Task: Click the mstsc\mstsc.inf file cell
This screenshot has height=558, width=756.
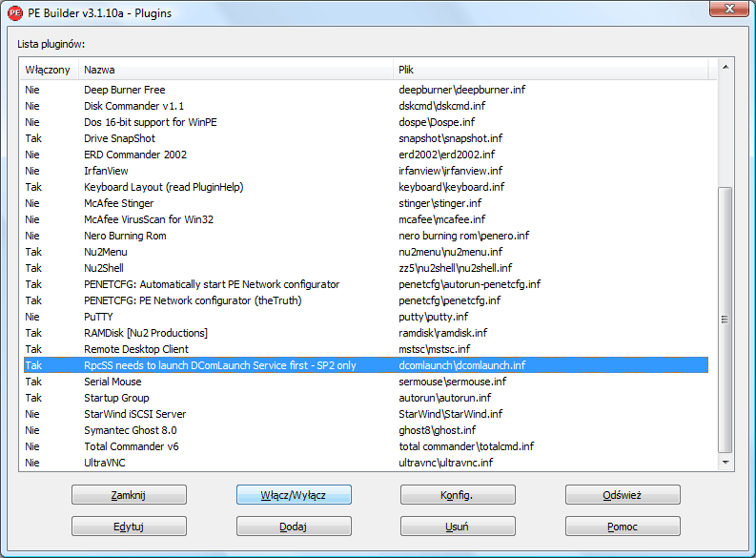Action: (x=435, y=349)
